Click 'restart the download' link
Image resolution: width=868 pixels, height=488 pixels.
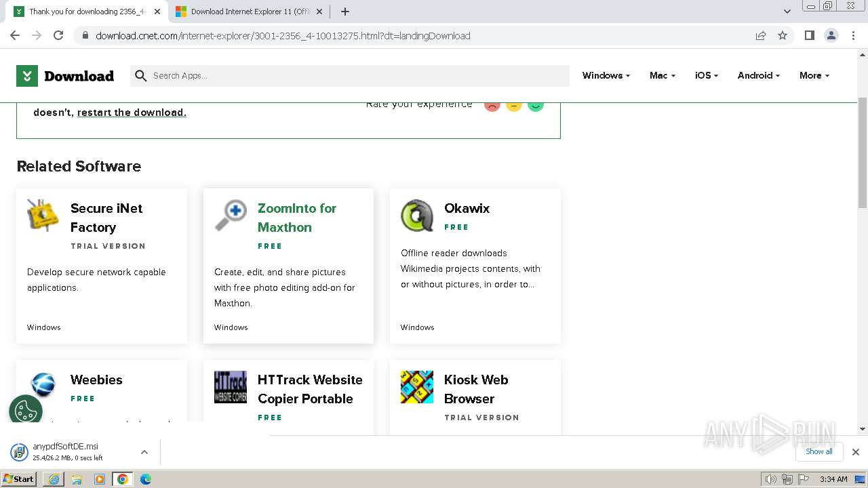point(132,113)
